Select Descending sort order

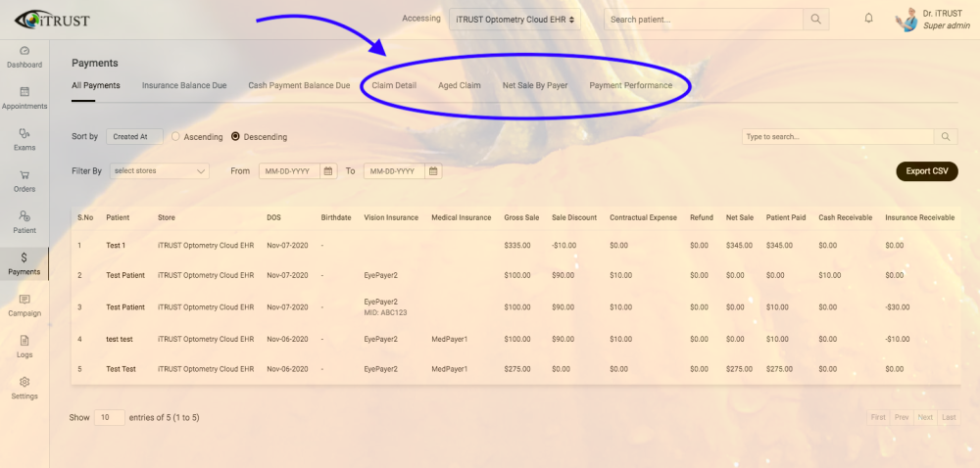point(235,137)
